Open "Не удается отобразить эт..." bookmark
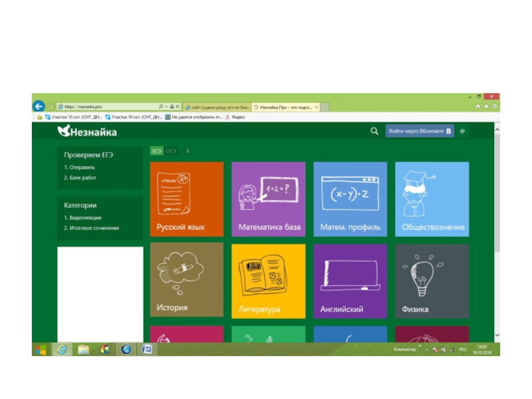The width and height of the screenshot is (532, 399). pyautogui.click(x=194, y=117)
